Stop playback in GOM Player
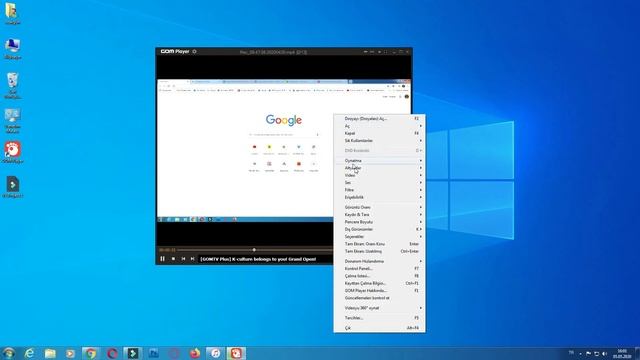The height and width of the screenshot is (360, 640). point(173,259)
